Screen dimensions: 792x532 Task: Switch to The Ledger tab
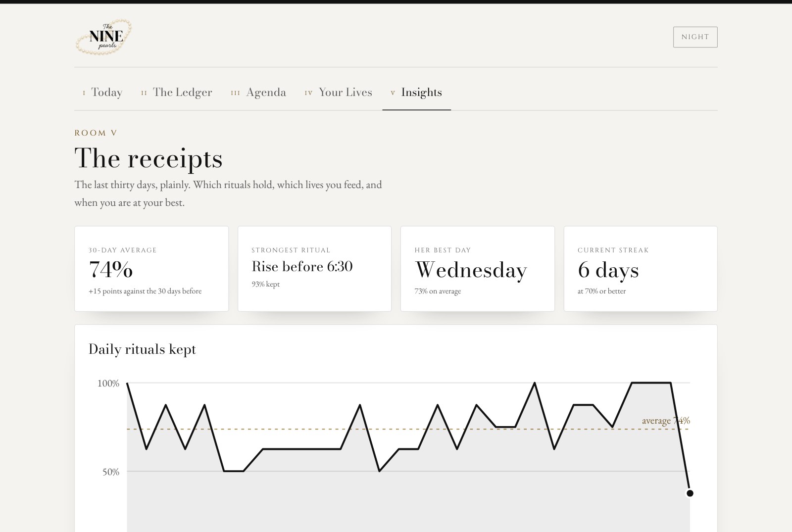click(177, 93)
